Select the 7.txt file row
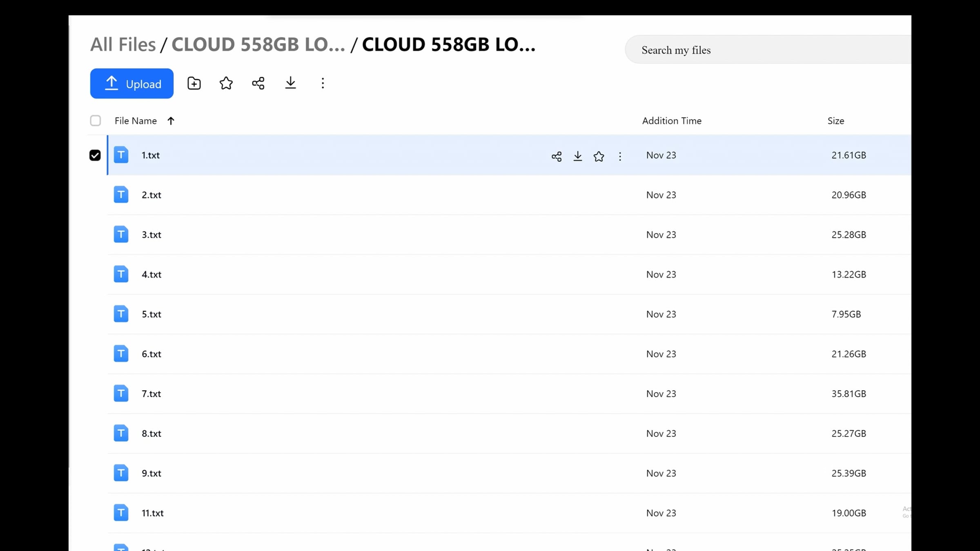Image resolution: width=980 pixels, height=551 pixels. click(x=509, y=394)
